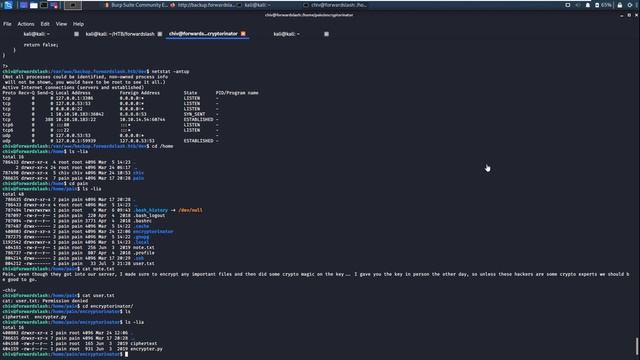Click the volume tray icon
Viewport: 640px width, 360px height.
click(578, 5)
